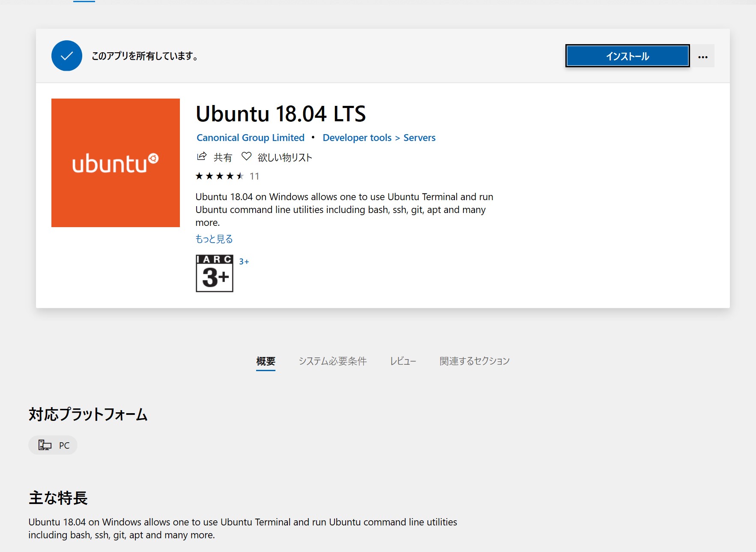Open Canonical Group Limited publisher link
This screenshot has height=552, width=756.
click(x=251, y=138)
